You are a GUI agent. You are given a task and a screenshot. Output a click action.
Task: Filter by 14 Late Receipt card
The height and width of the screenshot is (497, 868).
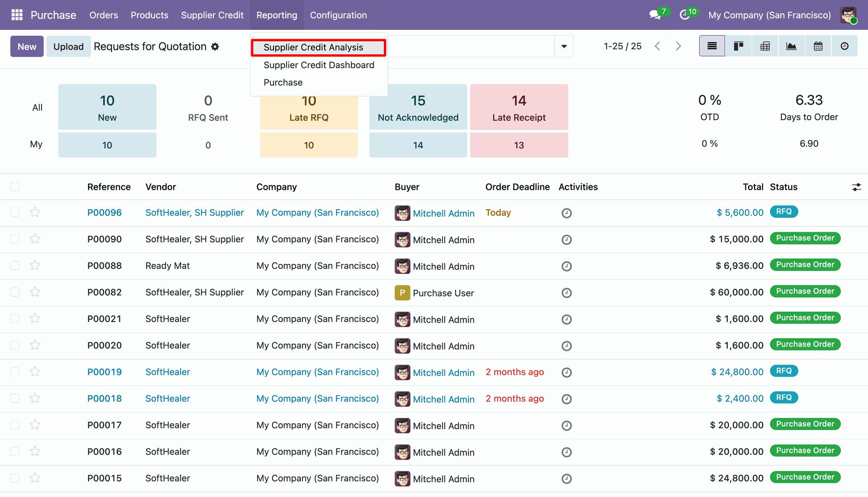(x=519, y=107)
